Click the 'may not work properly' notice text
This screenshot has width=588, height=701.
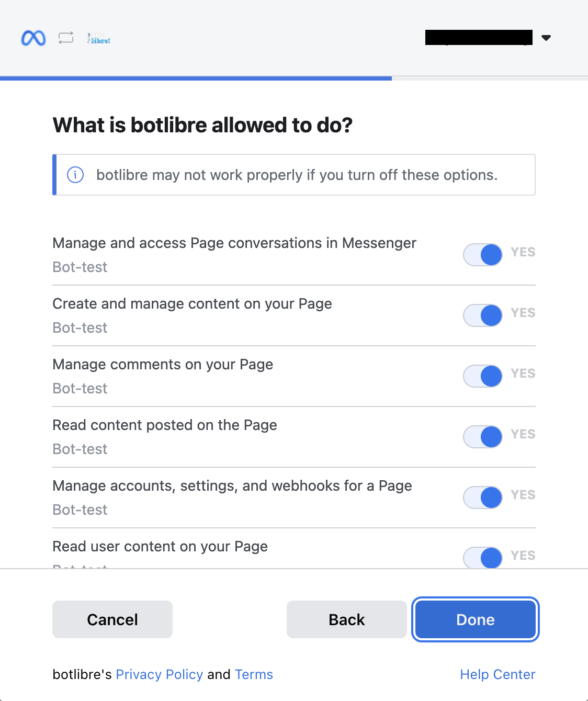[297, 175]
